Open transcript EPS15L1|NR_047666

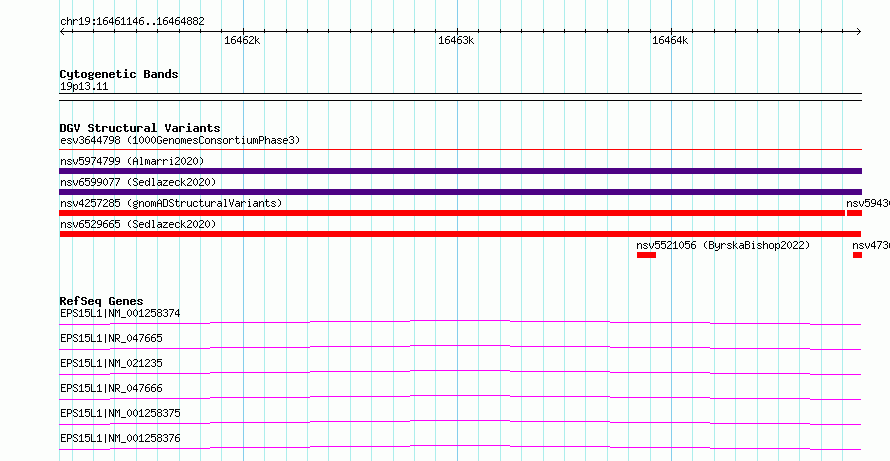[111, 388]
